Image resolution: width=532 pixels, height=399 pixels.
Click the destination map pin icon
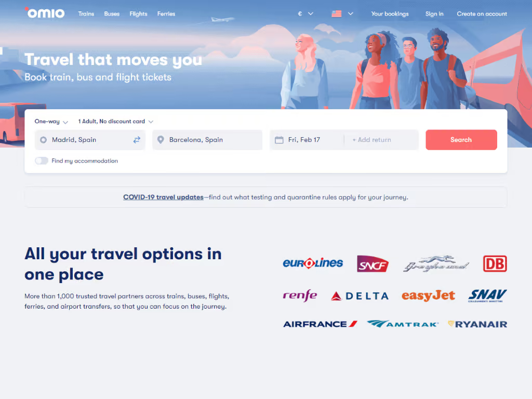pos(161,140)
